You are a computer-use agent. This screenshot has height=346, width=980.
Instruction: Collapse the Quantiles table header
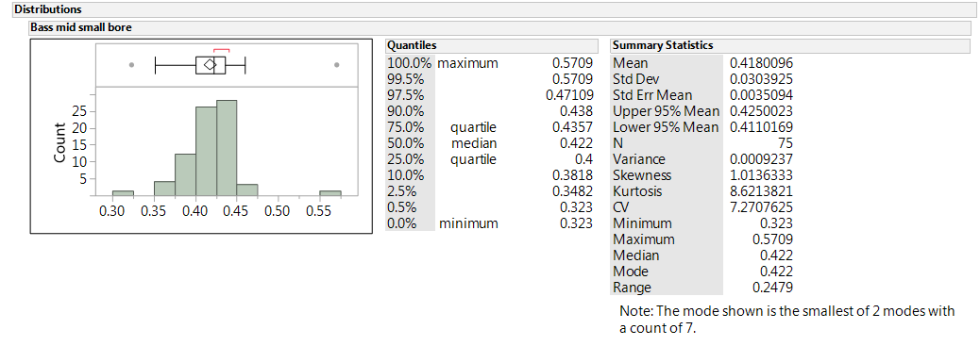pyautogui.click(x=491, y=45)
